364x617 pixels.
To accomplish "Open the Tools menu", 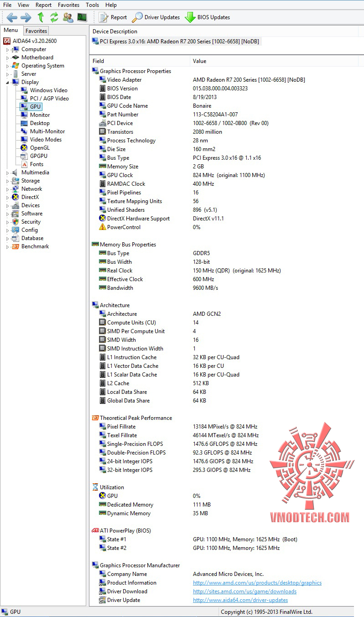I will tap(92, 5).
